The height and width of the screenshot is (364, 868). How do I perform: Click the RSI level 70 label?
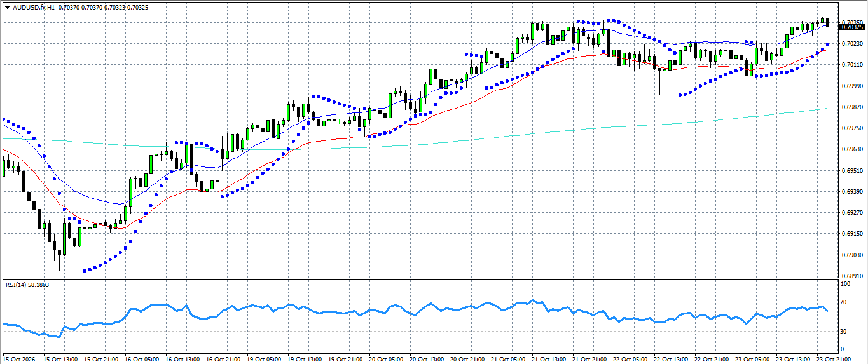point(844,302)
